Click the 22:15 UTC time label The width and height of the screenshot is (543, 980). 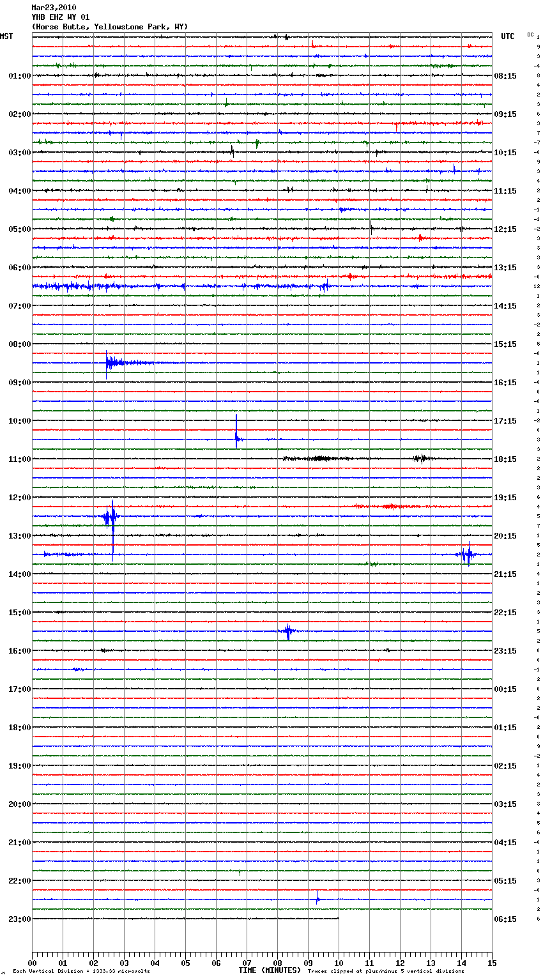point(505,613)
